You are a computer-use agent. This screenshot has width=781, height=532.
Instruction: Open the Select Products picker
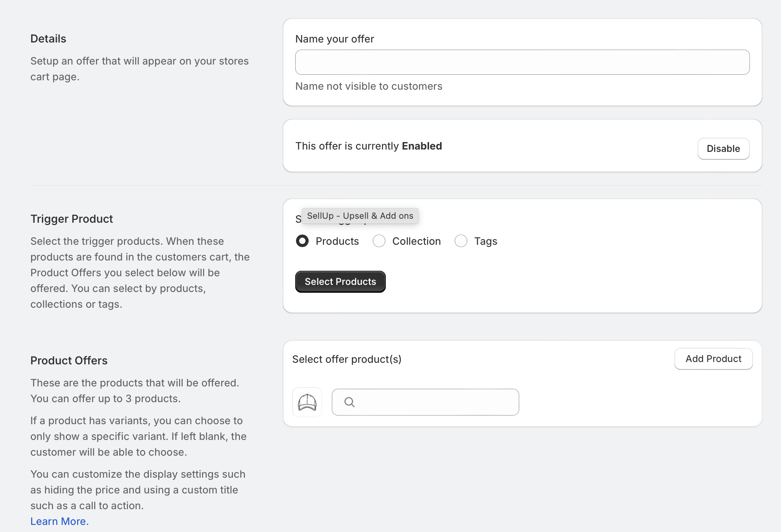pyautogui.click(x=341, y=282)
